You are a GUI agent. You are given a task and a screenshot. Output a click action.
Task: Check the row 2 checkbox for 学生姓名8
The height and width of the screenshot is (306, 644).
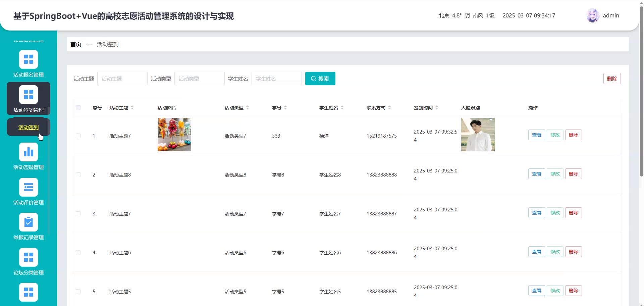click(78, 175)
